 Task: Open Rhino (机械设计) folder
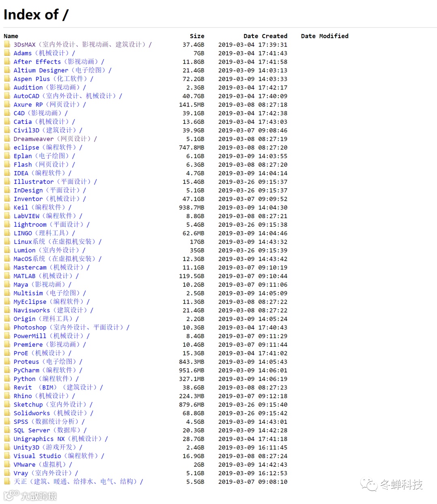pos(44,396)
